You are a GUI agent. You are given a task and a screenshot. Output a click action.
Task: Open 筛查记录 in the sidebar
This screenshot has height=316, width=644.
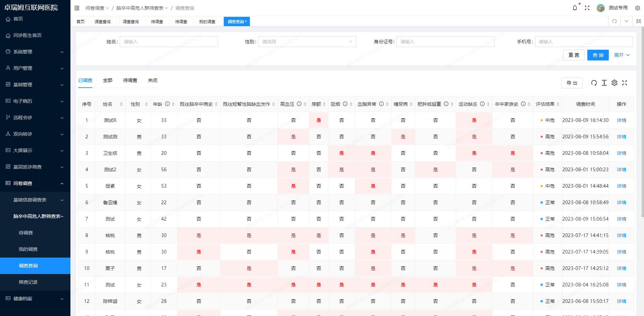[x=35, y=282]
